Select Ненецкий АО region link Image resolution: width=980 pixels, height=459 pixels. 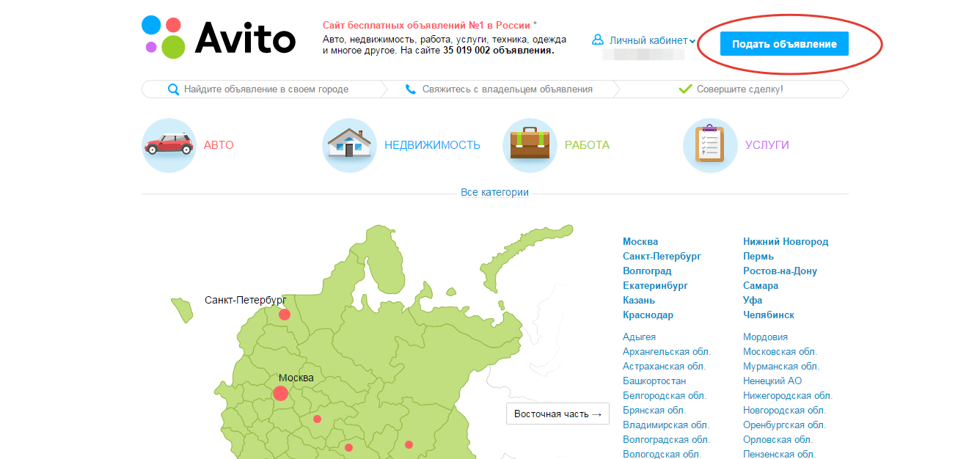pos(772,381)
